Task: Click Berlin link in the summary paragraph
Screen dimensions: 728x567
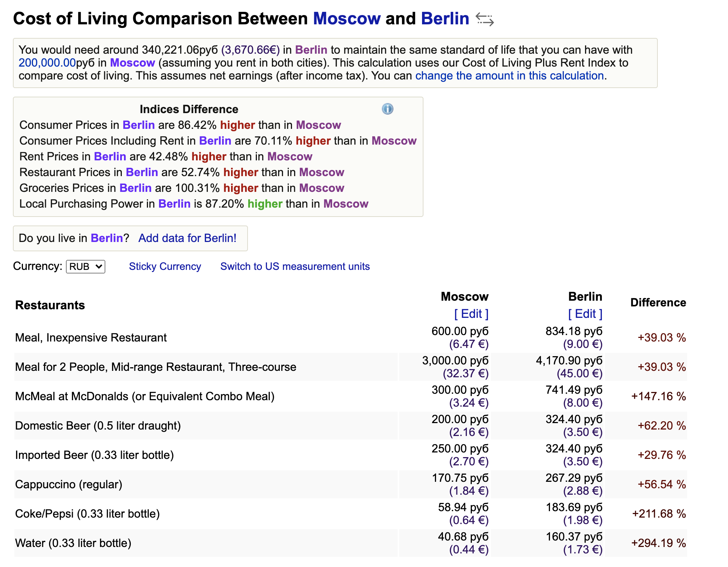Action: pos(311,50)
